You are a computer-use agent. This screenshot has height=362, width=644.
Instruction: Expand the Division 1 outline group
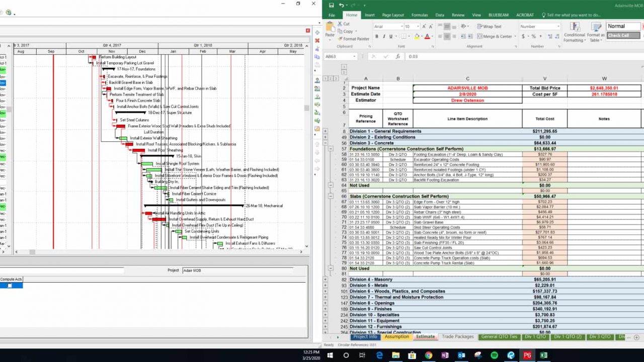(325, 131)
